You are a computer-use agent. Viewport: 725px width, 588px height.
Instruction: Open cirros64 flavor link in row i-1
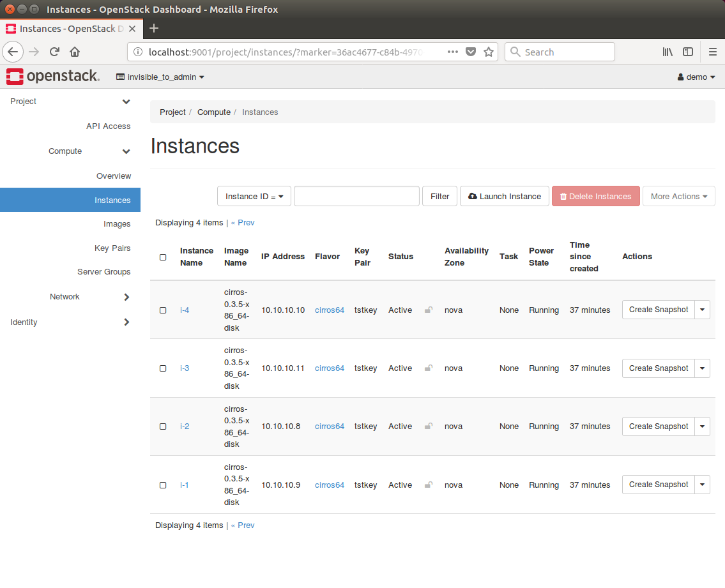tap(329, 485)
